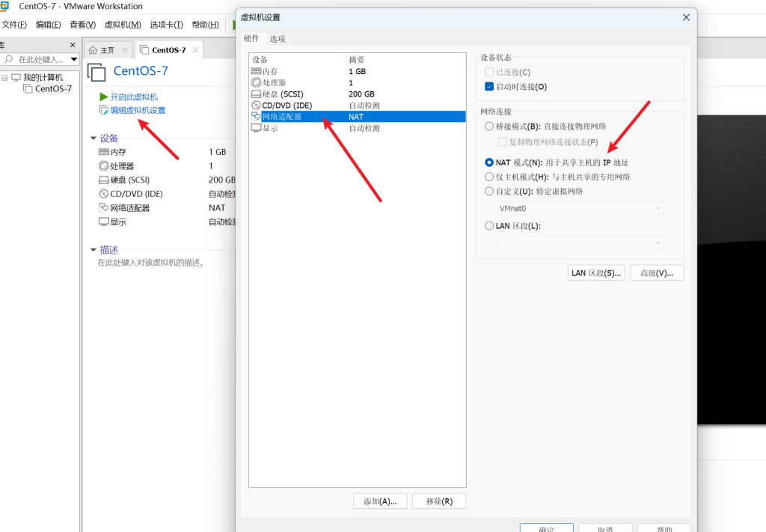Click the processor icon in the dialog's device list
The width and height of the screenshot is (766, 532).
pos(256,82)
